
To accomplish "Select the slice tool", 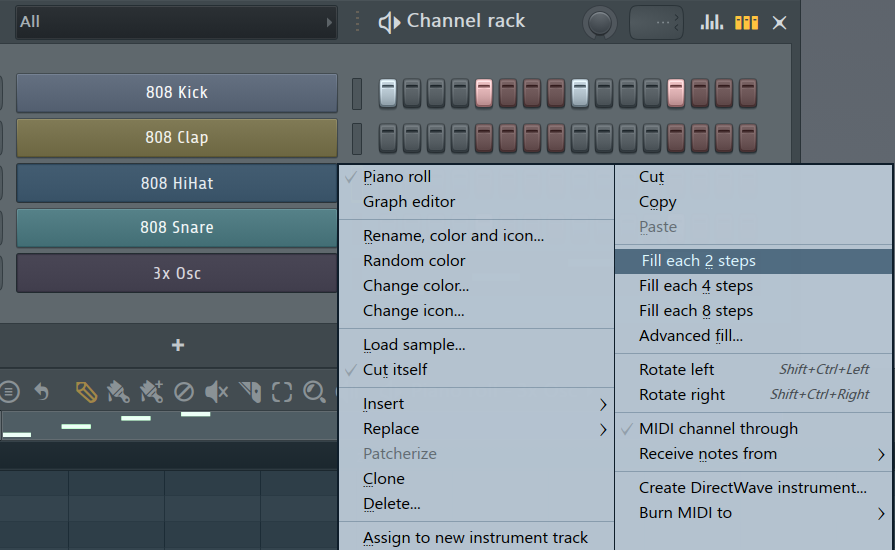I will [250, 391].
